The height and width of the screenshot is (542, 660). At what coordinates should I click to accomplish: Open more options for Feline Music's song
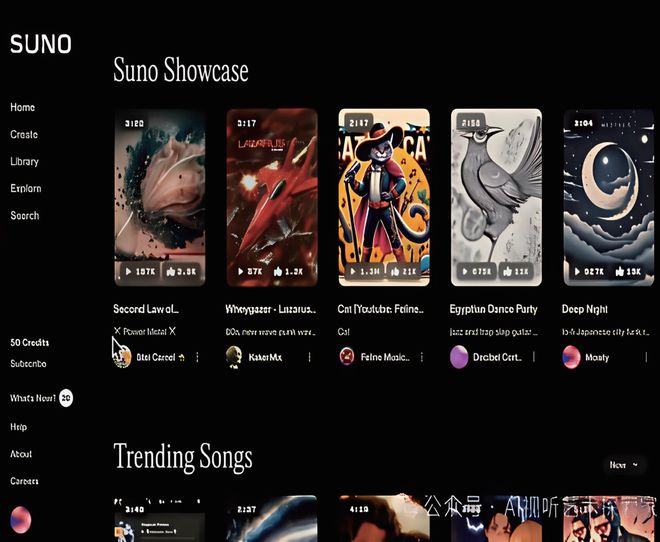422,357
